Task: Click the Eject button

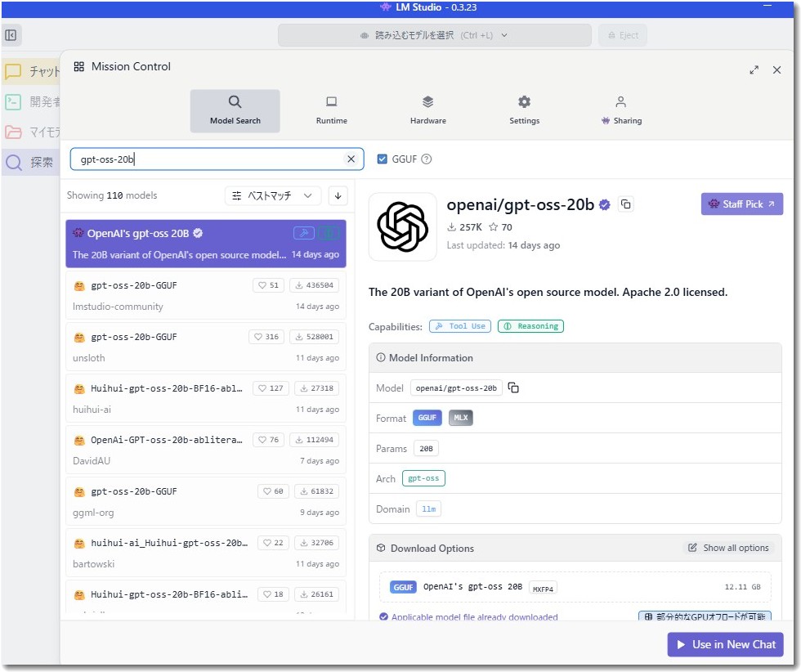Action: click(623, 35)
